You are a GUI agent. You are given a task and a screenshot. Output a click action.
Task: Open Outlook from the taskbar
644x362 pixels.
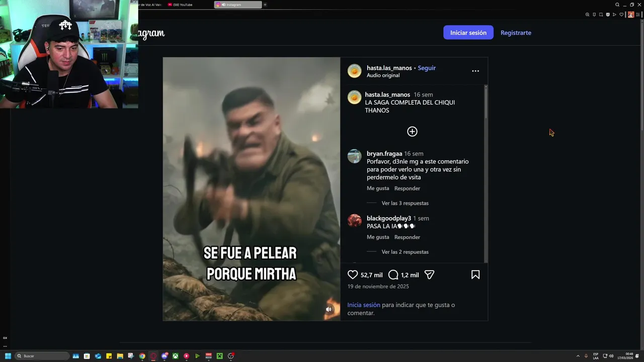[98, 356]
